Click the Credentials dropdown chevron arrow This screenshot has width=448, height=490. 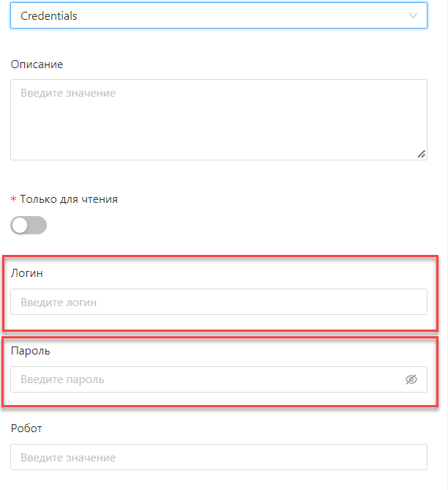click(x=413, y=15)
